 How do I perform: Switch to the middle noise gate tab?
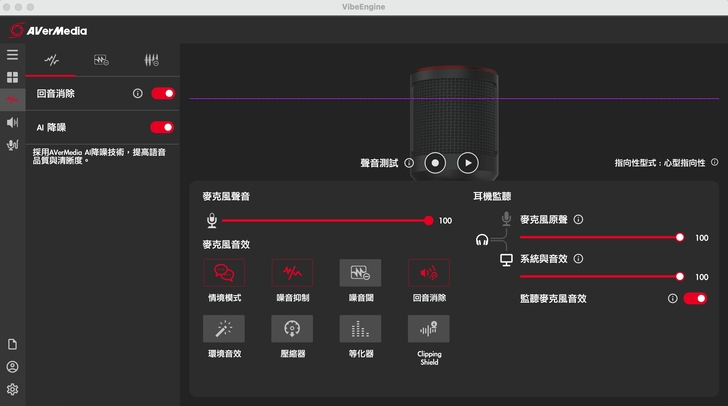pyautogui.click(x=101, y=60)
